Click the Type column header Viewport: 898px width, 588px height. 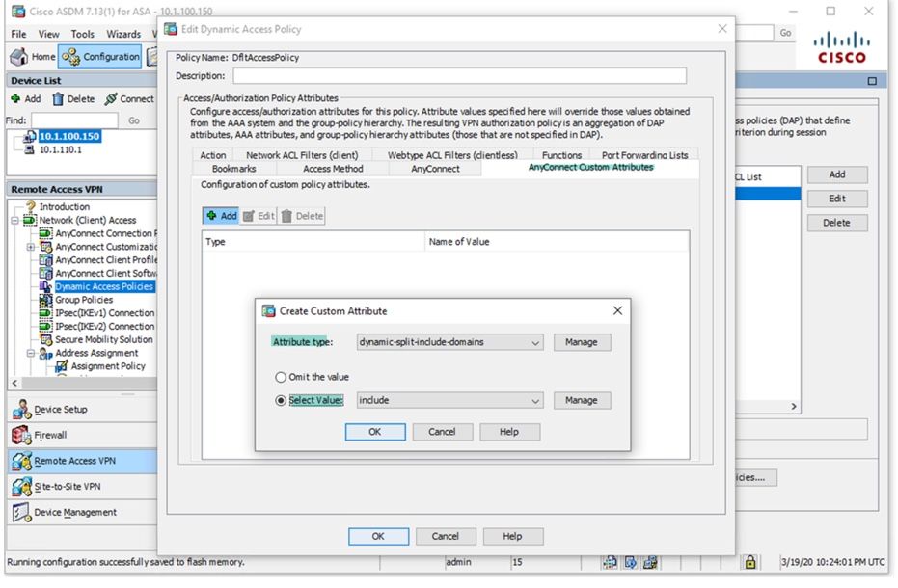313,242
